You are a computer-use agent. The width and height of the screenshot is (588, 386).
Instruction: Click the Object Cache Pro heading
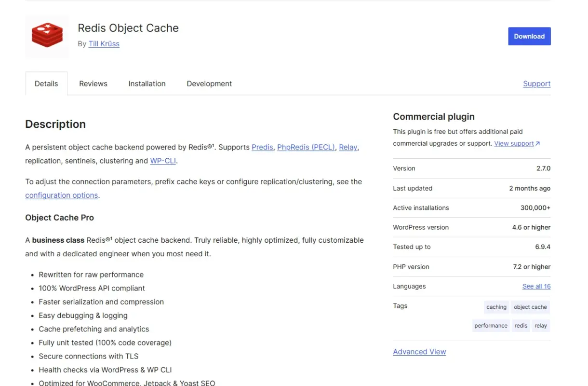pyautogui.click(x=59, y=218)
